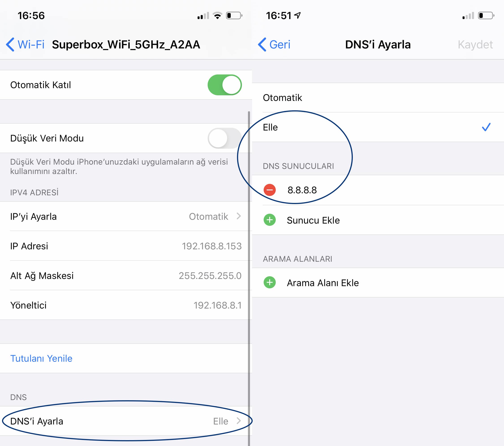Tap the Arama Alanı Ekle label

point(323,283)
